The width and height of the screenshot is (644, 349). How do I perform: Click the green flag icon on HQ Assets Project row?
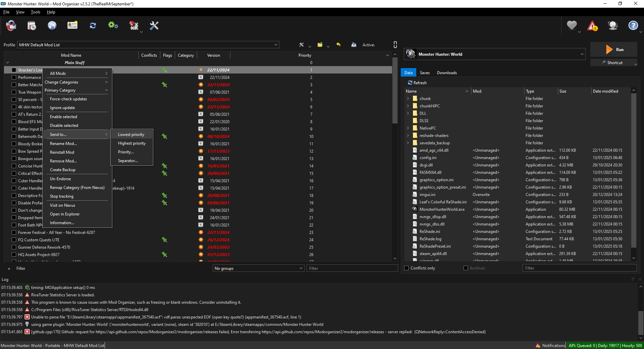click(164, 254)
